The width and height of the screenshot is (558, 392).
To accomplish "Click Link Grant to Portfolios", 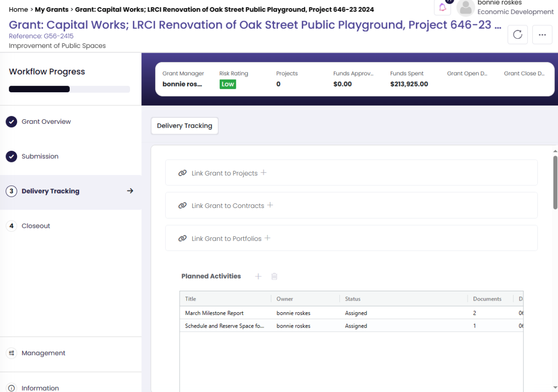I will coord(226,239).
